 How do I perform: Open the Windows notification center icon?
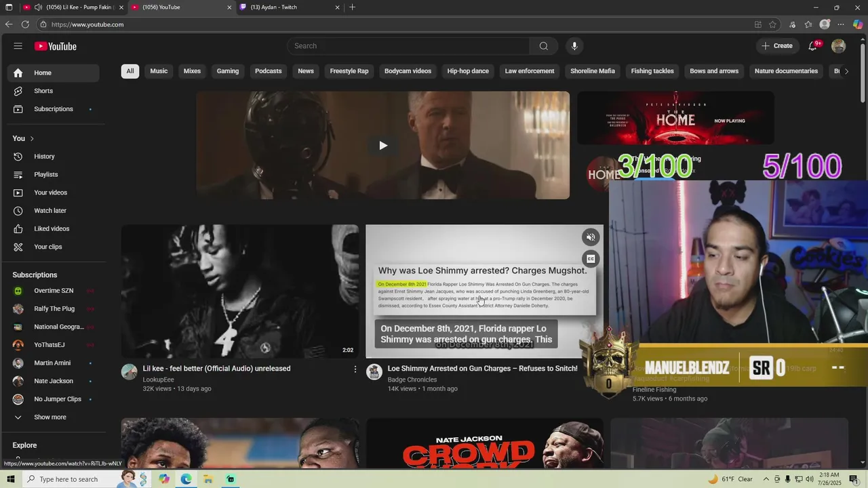pos(854,479)
